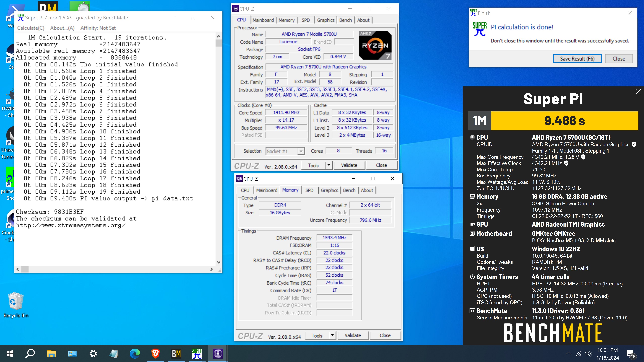The width and height of the screenshot is (644, 362).
Task: Open Graphics tab in bottom CPU-Z
Action: (x=330, y=190)
